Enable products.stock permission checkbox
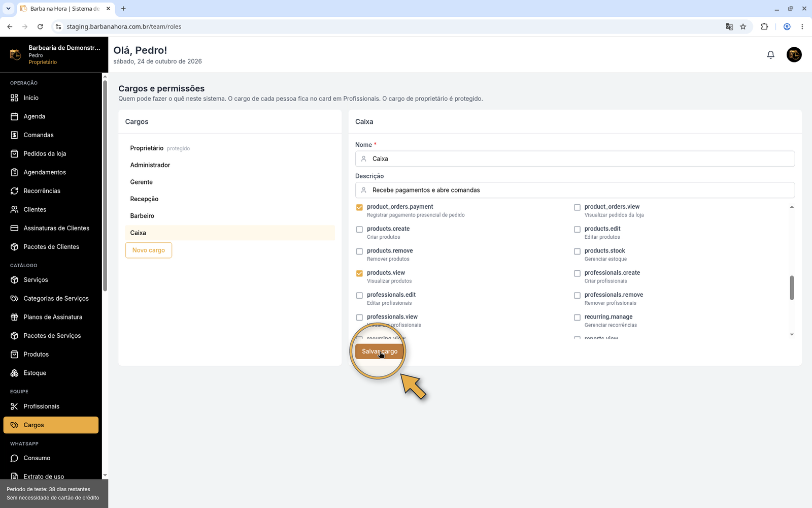This screenshot has height=508, width=812. (x=577, y=251)
